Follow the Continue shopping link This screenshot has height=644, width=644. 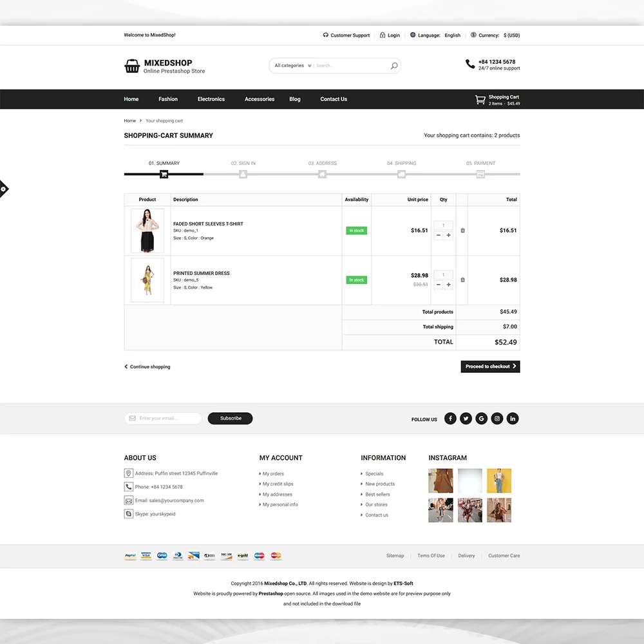coord(147,367)
